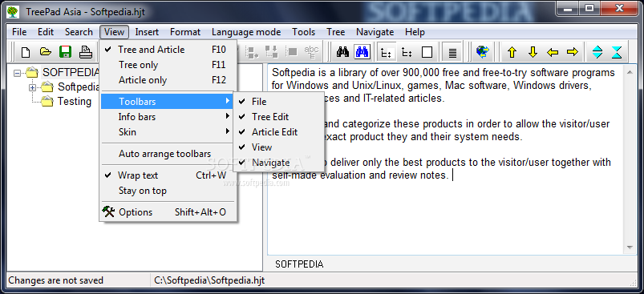Click the article-only lines icon
This screenshot has width=644, height=294.
[452, 52]
